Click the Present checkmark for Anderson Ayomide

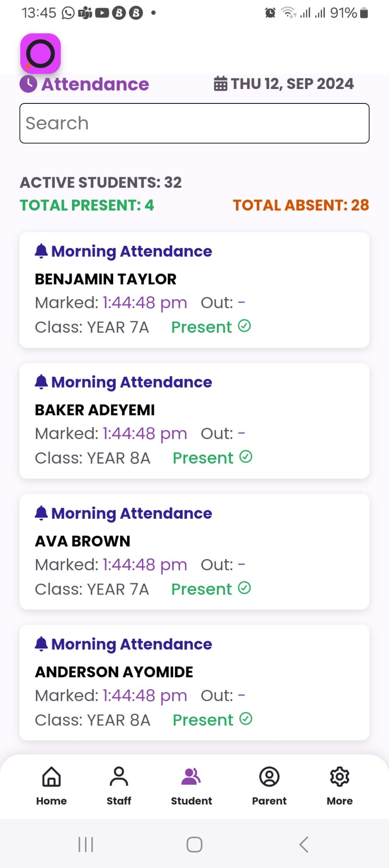tap(246, 719)
